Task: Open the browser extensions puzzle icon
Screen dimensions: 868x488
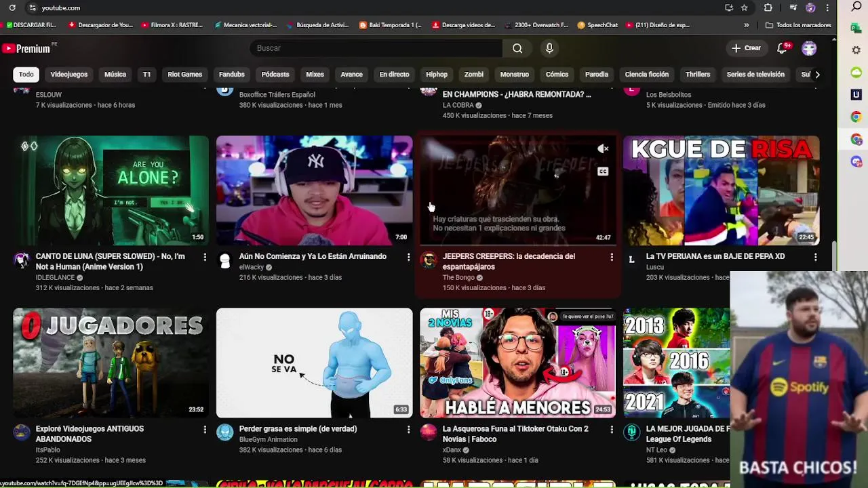Action: (768, 7)
